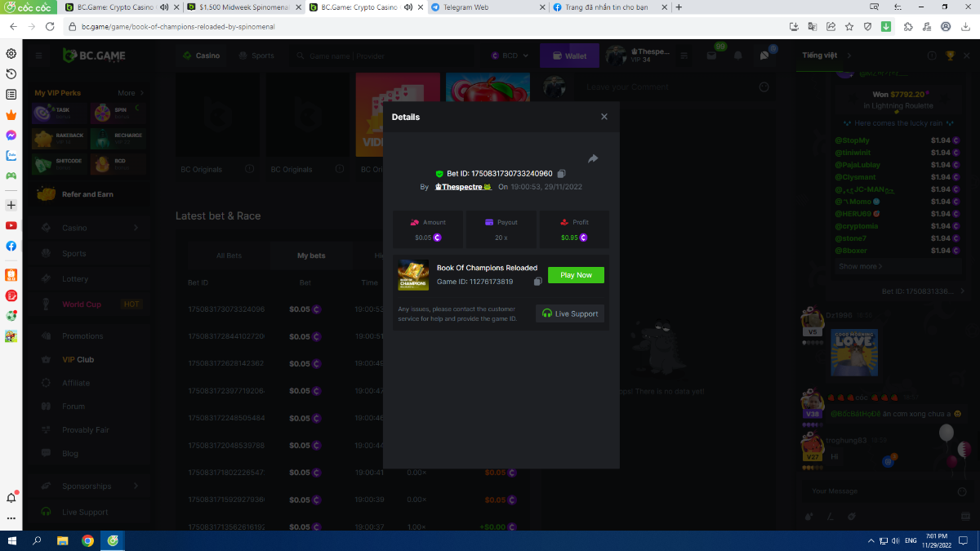Open Live Support from the dialog
Screen dimensions: 980x551
click(570, 313)
